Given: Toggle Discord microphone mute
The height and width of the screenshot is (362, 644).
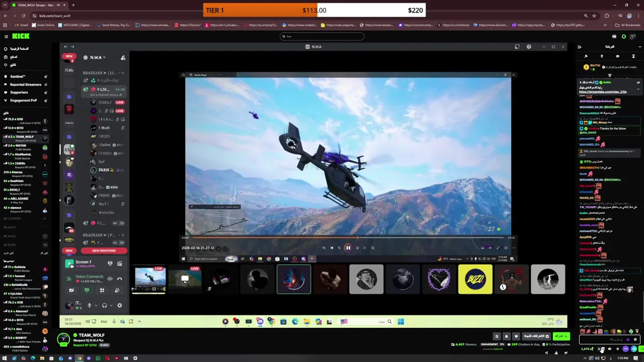Looking at the screenshot, I should 90,305.
